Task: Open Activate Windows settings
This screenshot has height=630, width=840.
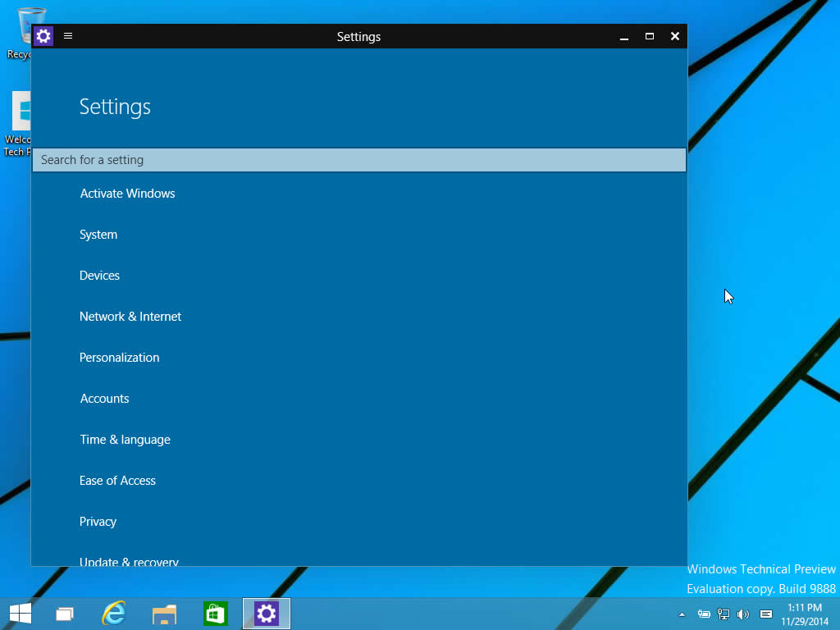Action: pos(127,194)
